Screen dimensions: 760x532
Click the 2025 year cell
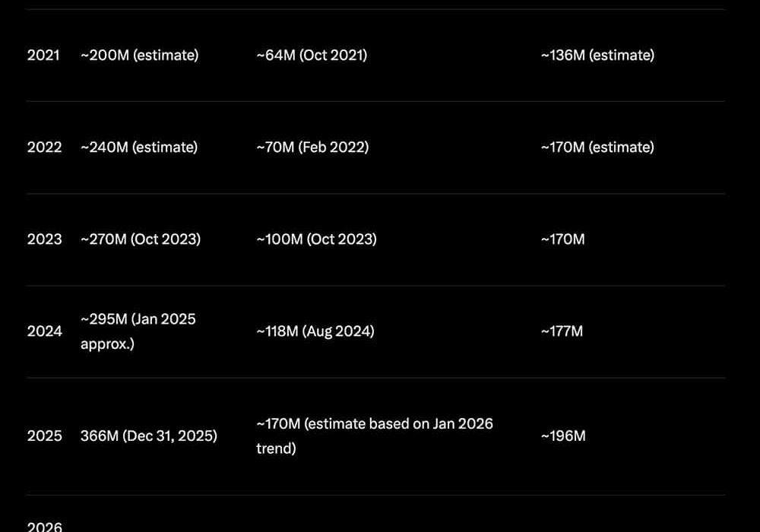tap(44, 436)
